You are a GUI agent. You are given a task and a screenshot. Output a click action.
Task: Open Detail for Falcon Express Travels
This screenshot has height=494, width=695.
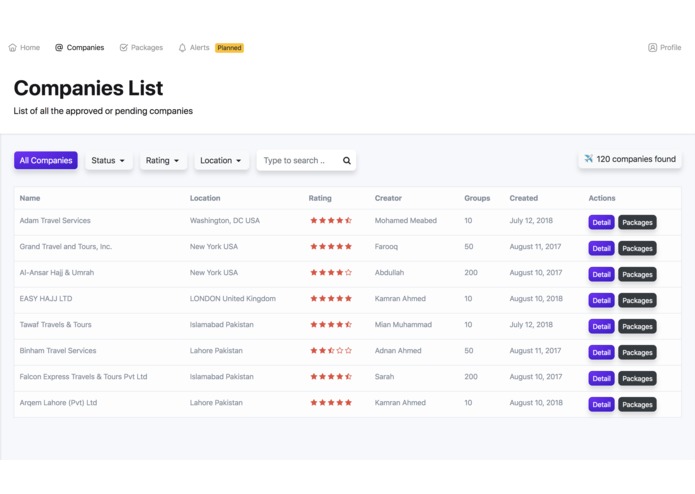point(601,378)
